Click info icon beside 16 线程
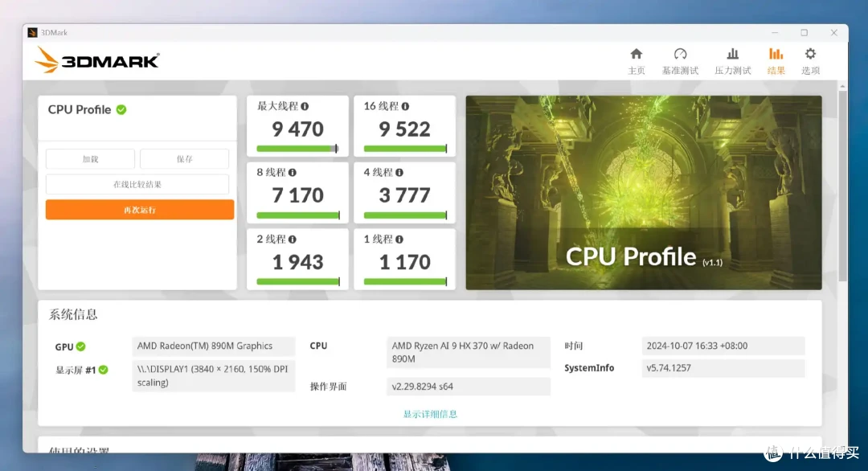868x471 pixels. (x=405, y=106)
